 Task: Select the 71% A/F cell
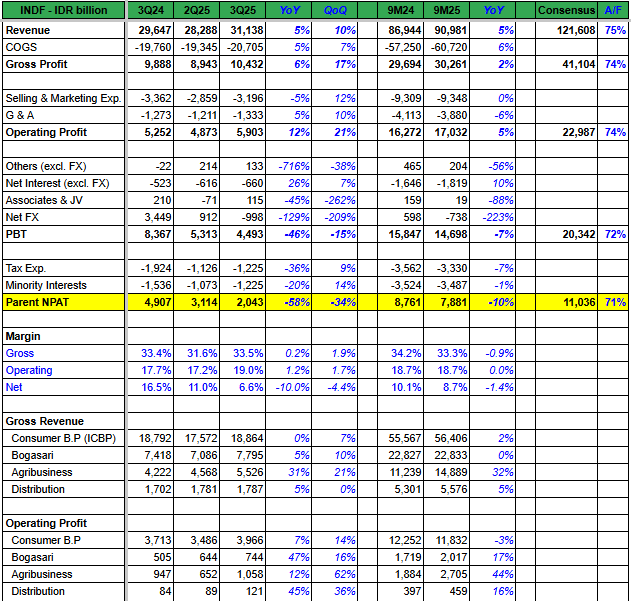615,302
